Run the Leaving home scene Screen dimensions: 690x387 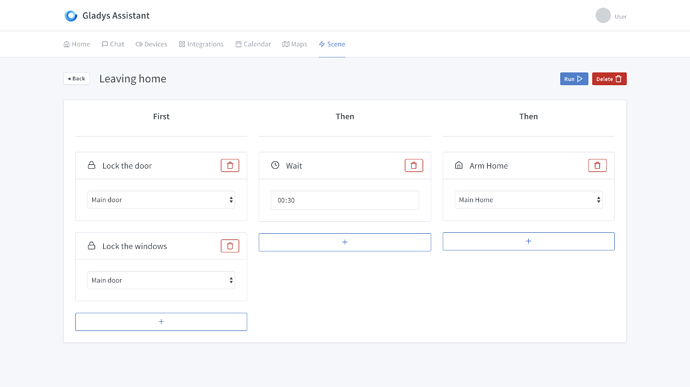(574, 79)
